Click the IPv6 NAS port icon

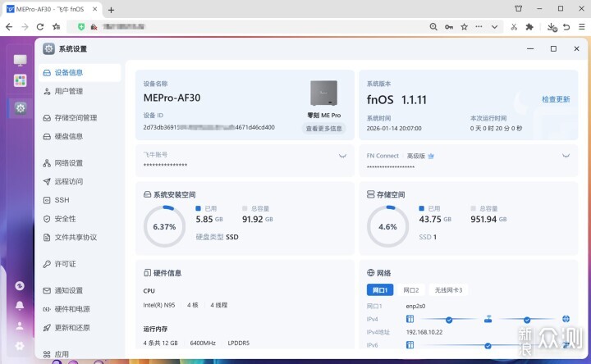click(410, 345)
